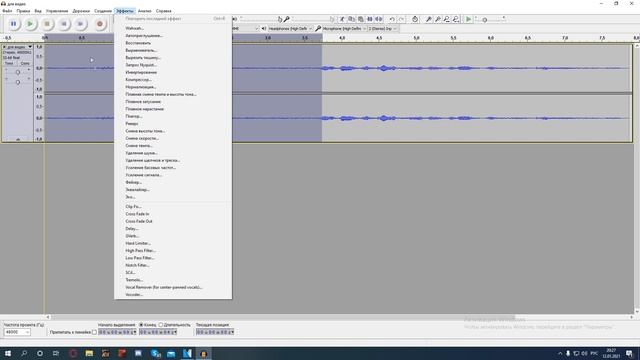
Task: Open File Explorer from the taskbar
Action: tap(89, 353)
